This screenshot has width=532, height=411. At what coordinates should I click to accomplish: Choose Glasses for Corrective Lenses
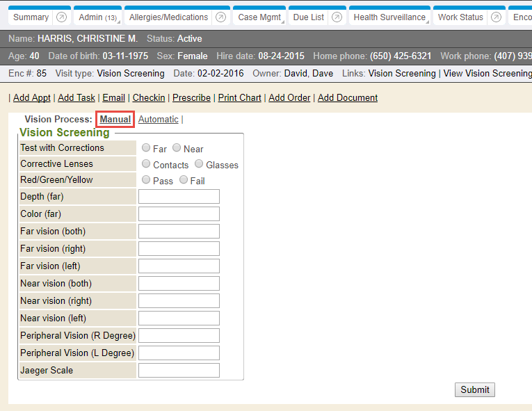(x=200, y=164)
